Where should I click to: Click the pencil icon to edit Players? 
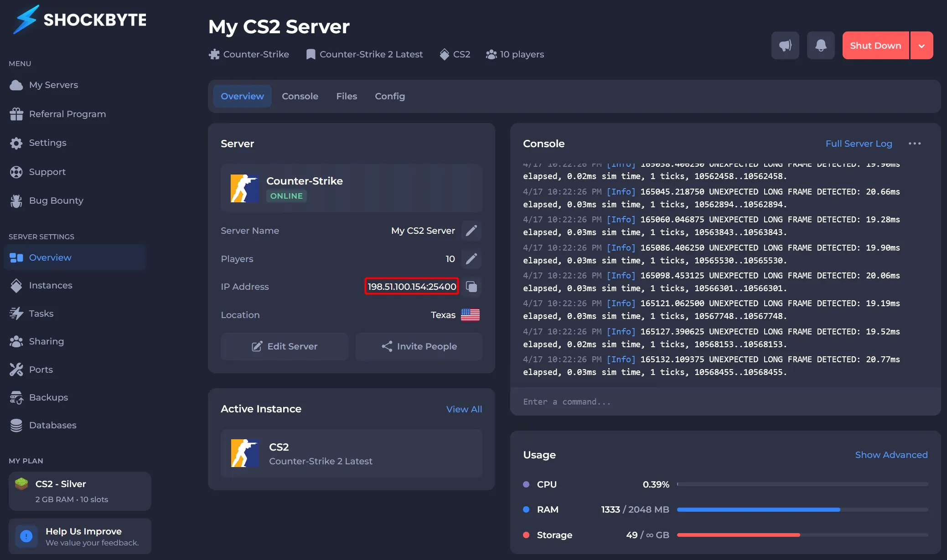471,259
